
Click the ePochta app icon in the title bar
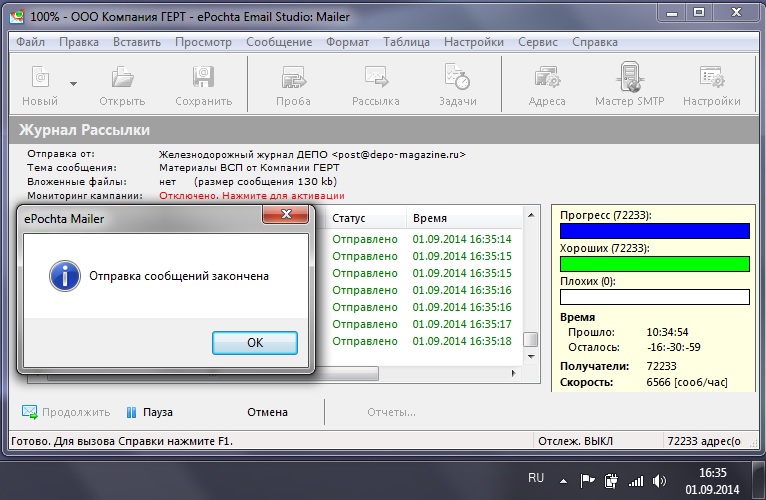pyautogui.click(x=17, y=17)
